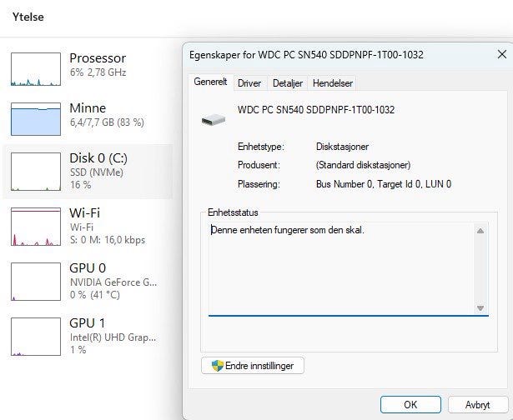The width and height of the screenshot is (513, 420).
Task: Click the 'Enhetstype:' label
Action: click(261, 147)
